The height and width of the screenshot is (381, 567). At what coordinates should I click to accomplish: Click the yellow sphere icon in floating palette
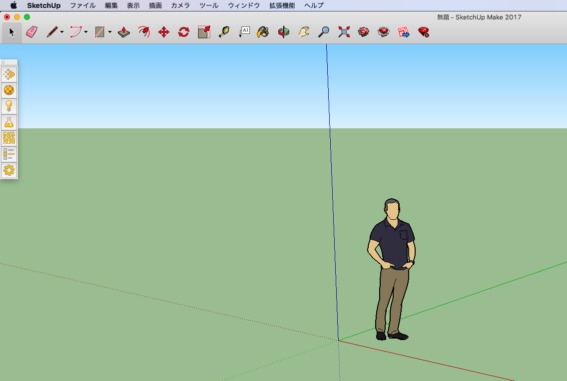tap(9, 90)
